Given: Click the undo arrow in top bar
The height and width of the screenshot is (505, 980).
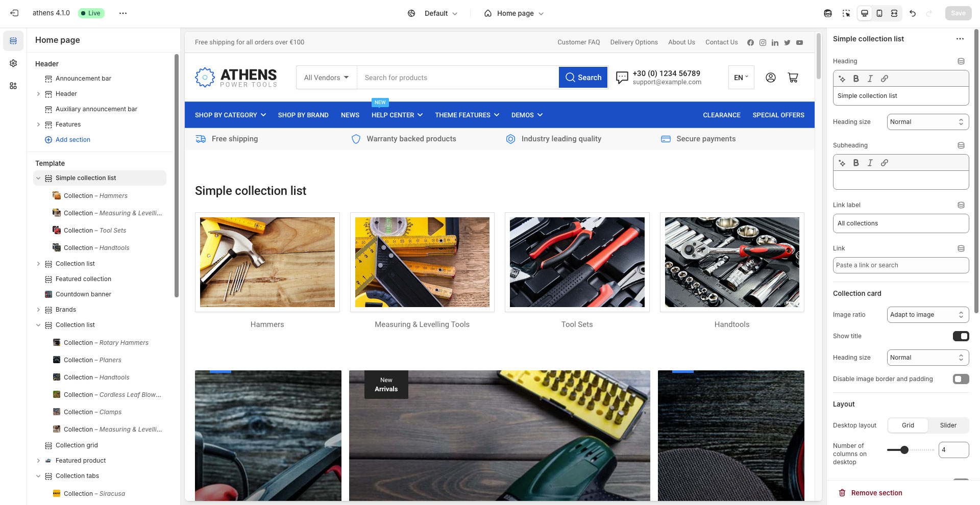Looking at the screenshot, I should (x=913, y=13).
